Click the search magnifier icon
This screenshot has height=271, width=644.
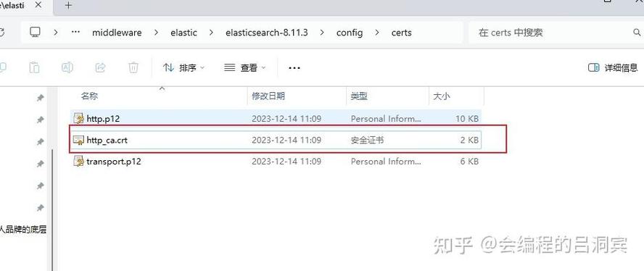tap(636, 33)
